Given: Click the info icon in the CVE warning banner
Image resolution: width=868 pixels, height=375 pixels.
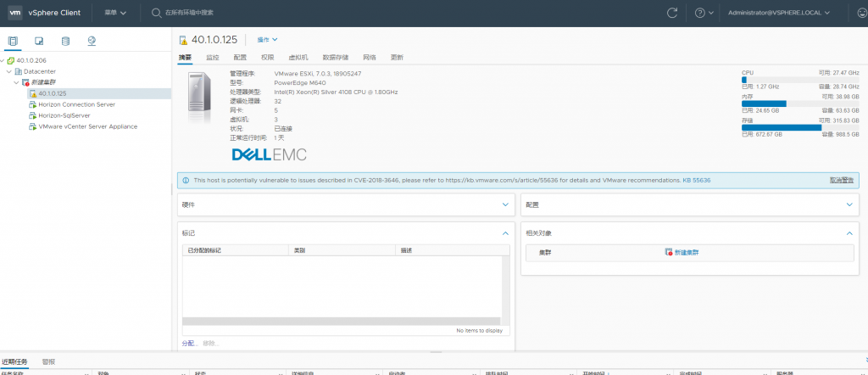Looking at the screenshot, I should click(186, 181).
